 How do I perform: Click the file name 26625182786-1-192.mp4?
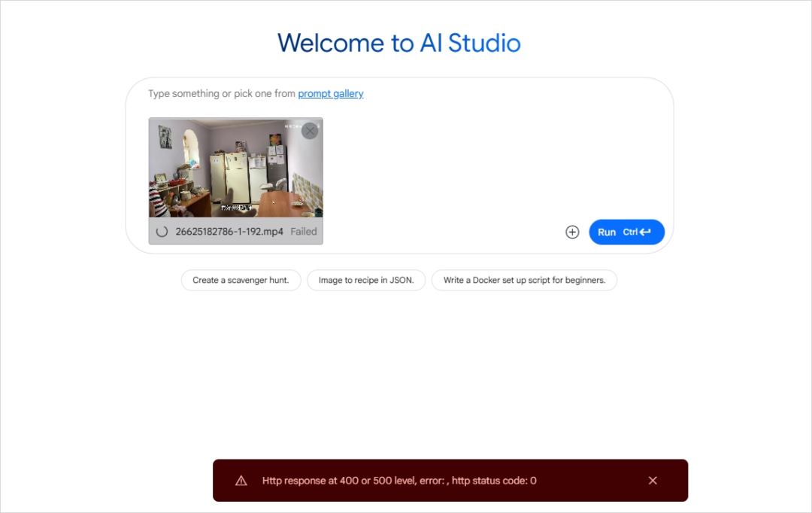[229, 232]
